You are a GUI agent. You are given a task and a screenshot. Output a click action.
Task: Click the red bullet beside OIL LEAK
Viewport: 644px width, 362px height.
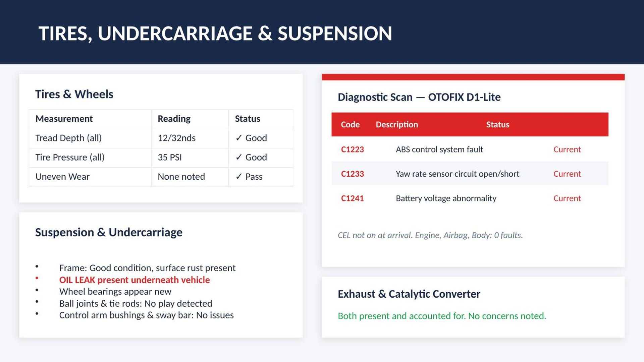tap(37, 278)
